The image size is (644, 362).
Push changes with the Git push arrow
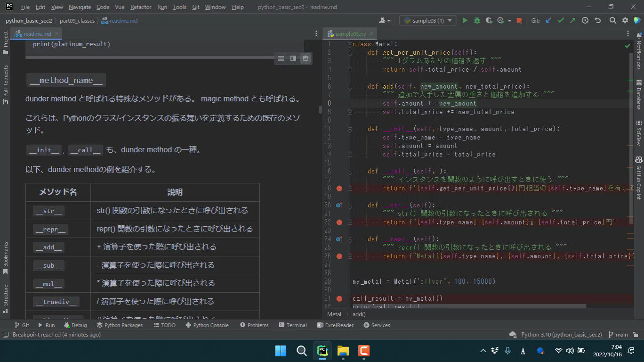[x=572, y=20]
